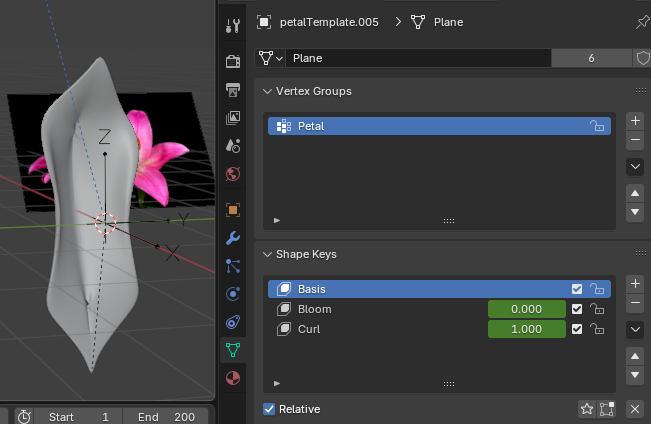Click the petalTemplate.005 object icon in the breadcrumb
Screen dimensions: 651x424
tap(264, 22)
